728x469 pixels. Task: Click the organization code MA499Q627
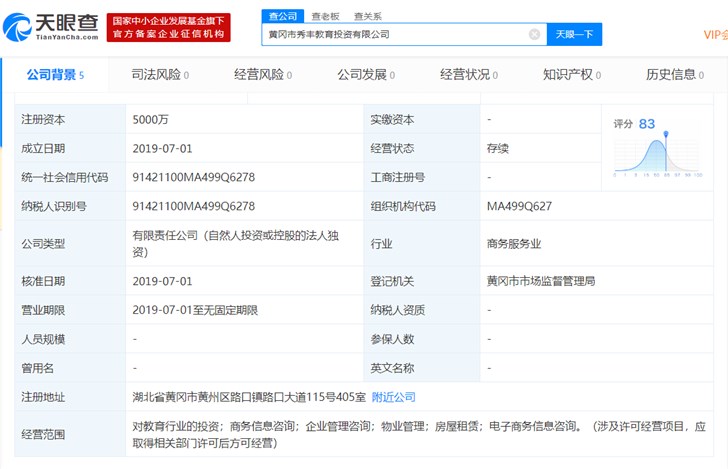[x=519, y=206]
